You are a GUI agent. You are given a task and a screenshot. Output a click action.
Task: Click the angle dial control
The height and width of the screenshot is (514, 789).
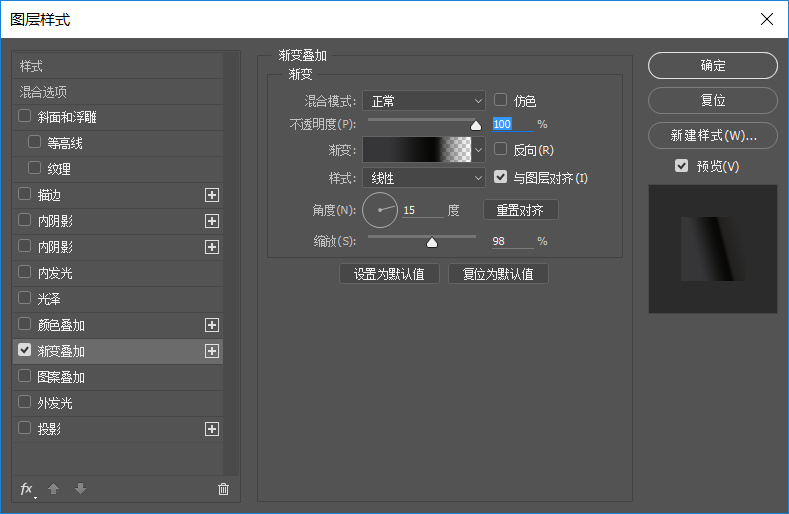click(x=380, y=210)
